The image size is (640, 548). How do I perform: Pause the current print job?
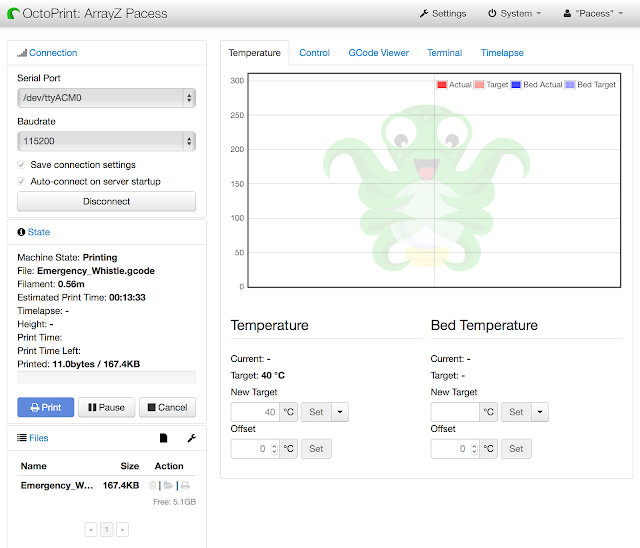pyautogui.click(x=107, y=407)
